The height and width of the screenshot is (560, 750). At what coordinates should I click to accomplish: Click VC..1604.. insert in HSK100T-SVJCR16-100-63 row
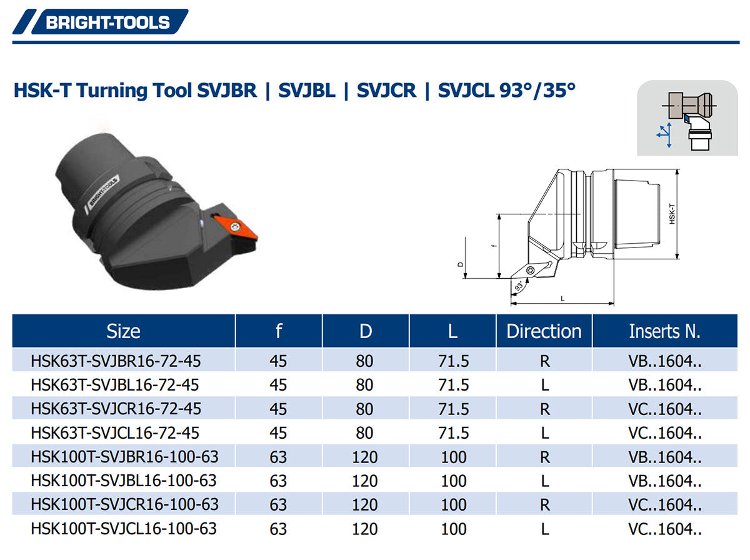(665, 504)
